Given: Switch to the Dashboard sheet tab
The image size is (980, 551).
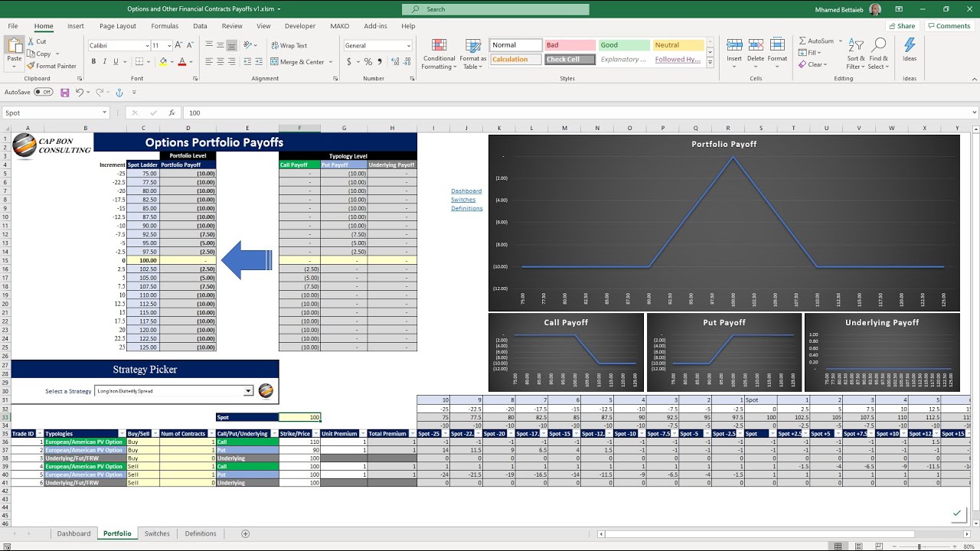Looking at the screenshot, I should [73, 533].
